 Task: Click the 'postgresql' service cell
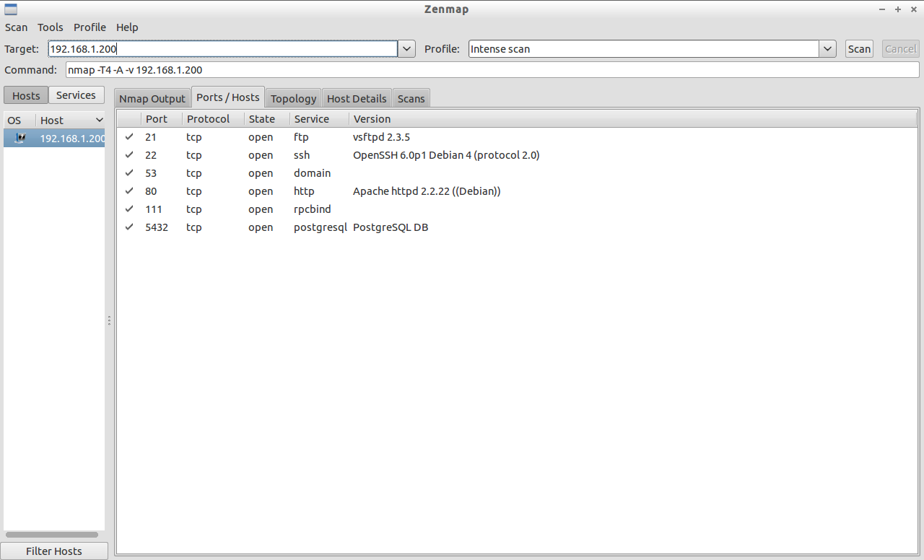(321, 227)
